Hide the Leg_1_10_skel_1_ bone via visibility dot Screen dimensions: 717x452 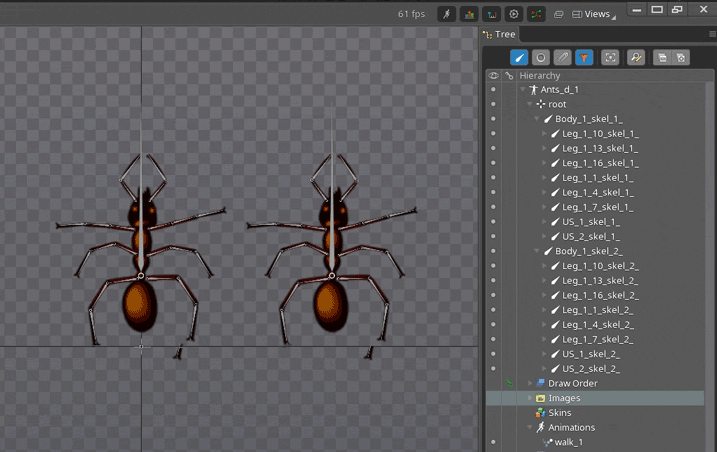pyautogui.click(x=493, y=134)
